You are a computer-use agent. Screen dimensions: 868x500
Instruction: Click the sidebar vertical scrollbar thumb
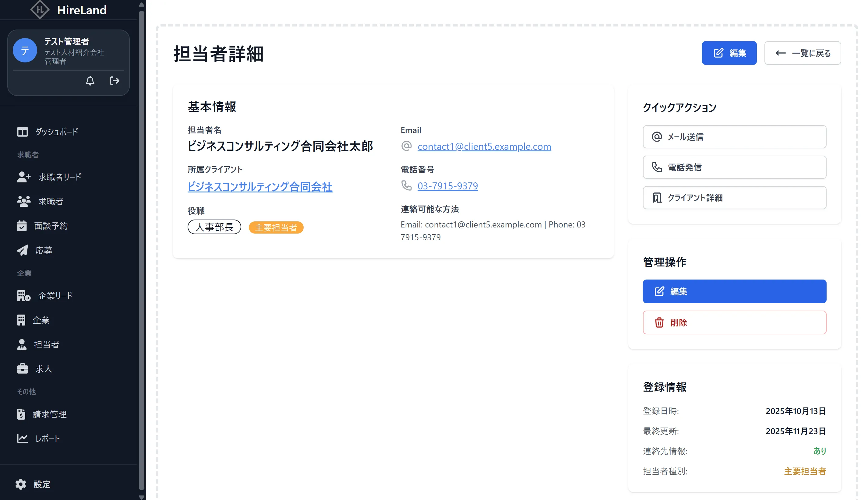(141, 251)
